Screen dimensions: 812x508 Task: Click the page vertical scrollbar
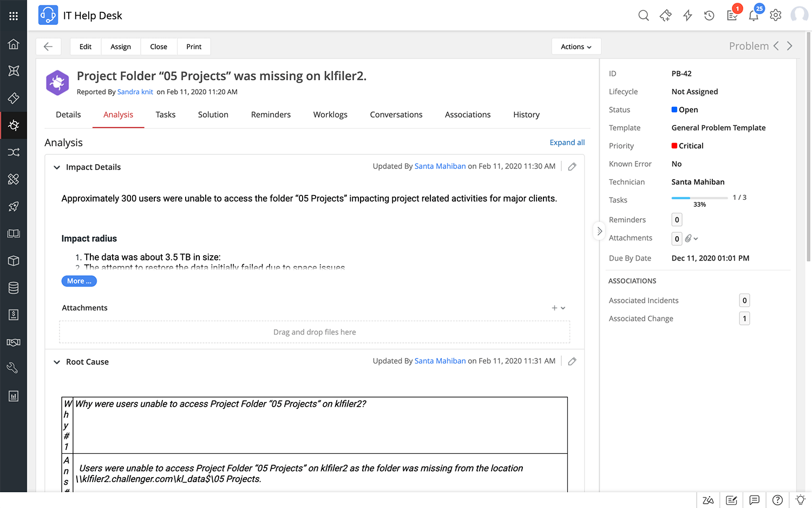pyautogui.click(x=809, y=146)
